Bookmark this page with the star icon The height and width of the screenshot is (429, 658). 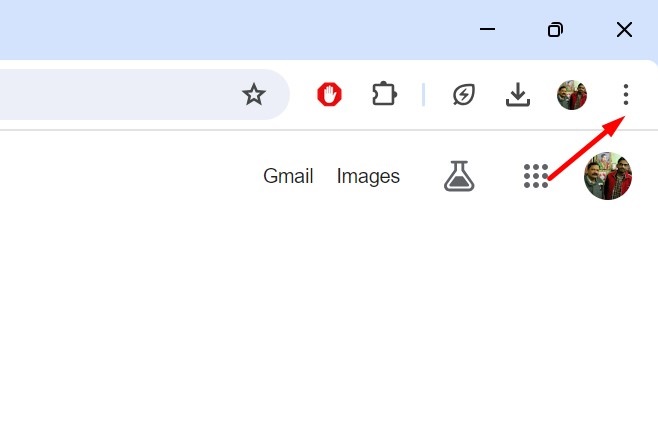(254, 95)
